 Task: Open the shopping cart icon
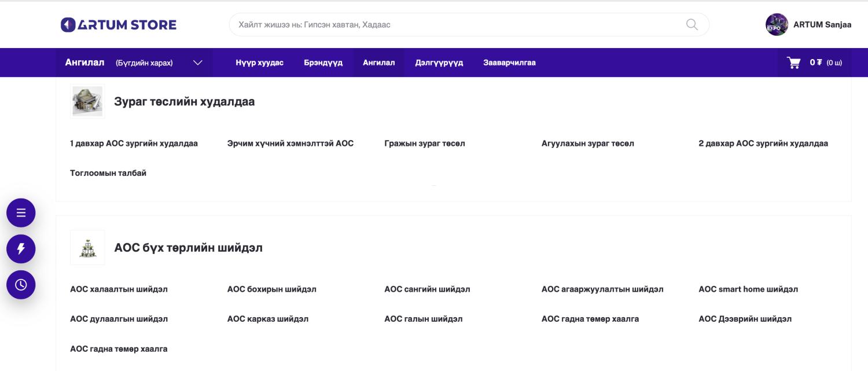coord(793,63)
